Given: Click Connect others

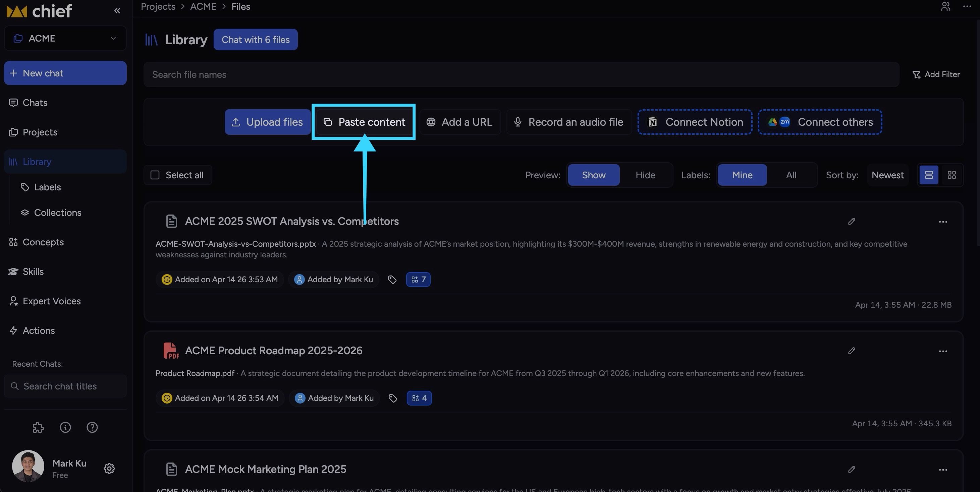Looking at the screenshot, I should coord(820,122).
